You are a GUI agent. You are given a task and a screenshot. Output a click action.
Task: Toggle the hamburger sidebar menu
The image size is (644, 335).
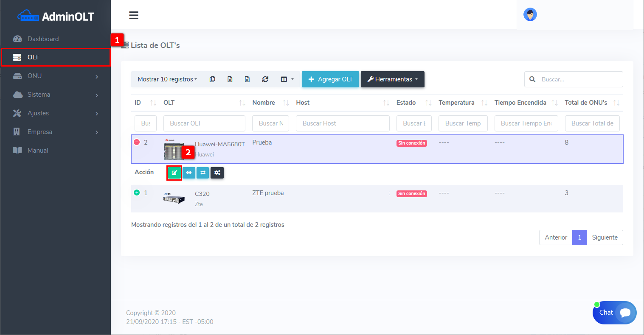click(x=134, y=15)
